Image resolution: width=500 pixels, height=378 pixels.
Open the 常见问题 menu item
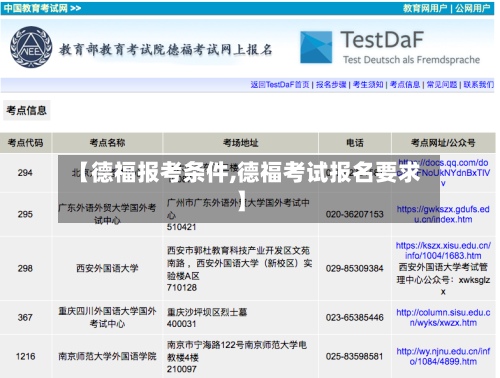pos(442,85)
